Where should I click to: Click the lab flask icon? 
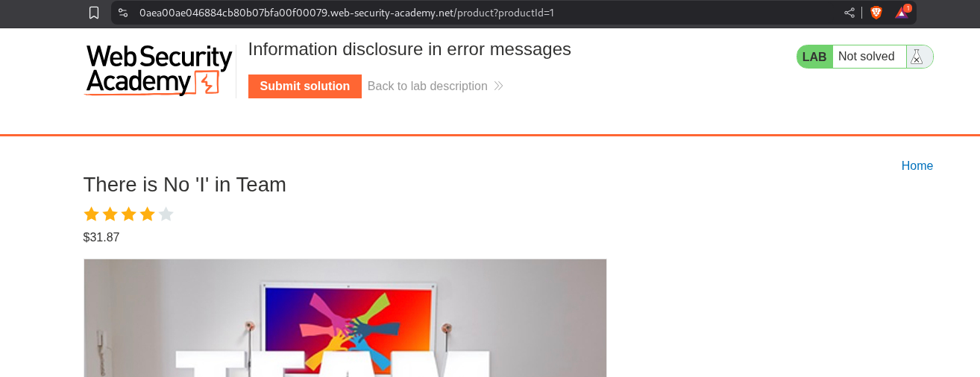(x=917, y=57)
